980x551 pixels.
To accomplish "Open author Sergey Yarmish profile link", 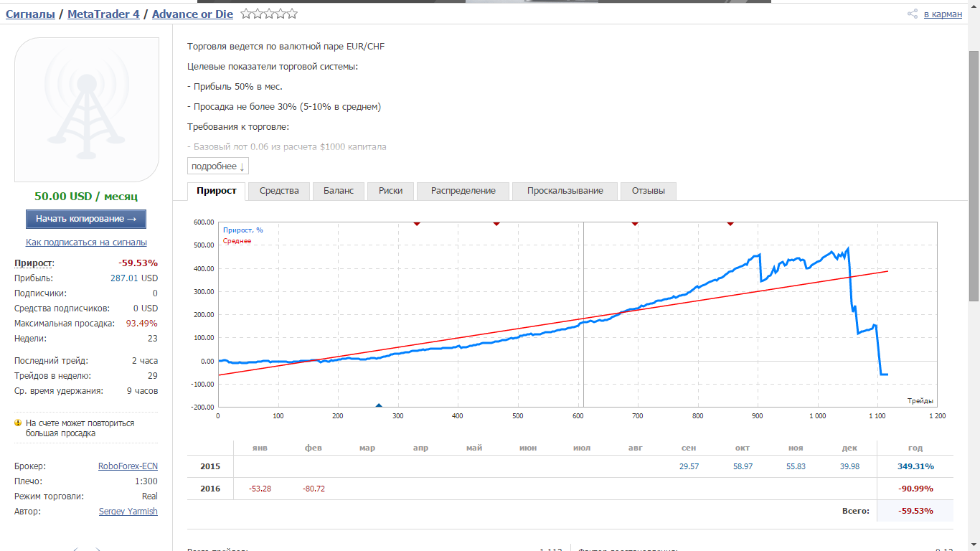I will (128, 512).
